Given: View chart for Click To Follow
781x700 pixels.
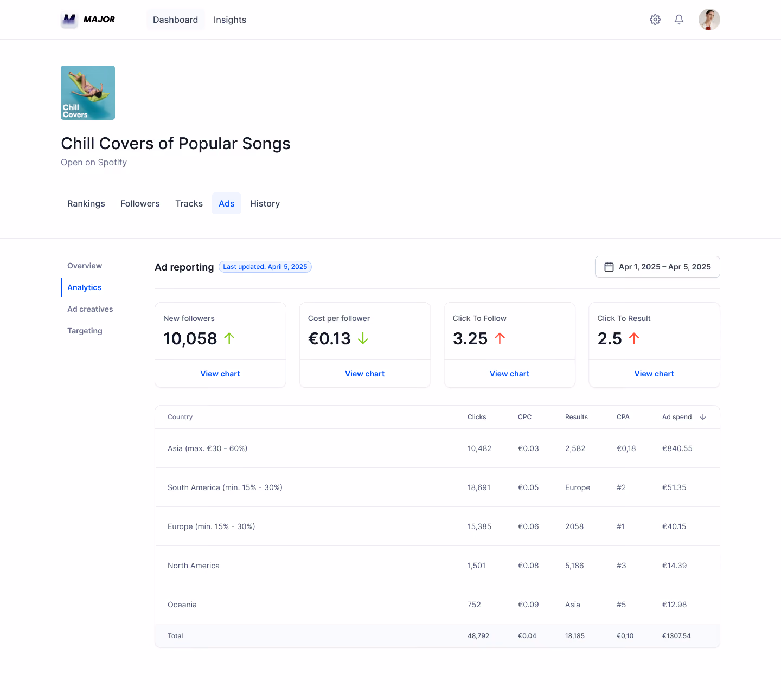Looking at the screenshot, I should click(x=509, y=374).
